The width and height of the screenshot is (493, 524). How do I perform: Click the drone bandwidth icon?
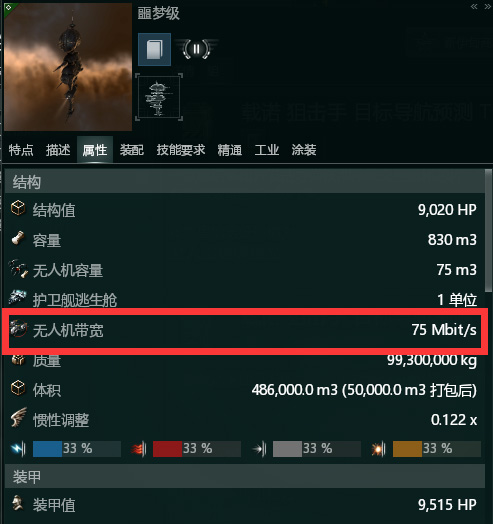tap(18, 329)
